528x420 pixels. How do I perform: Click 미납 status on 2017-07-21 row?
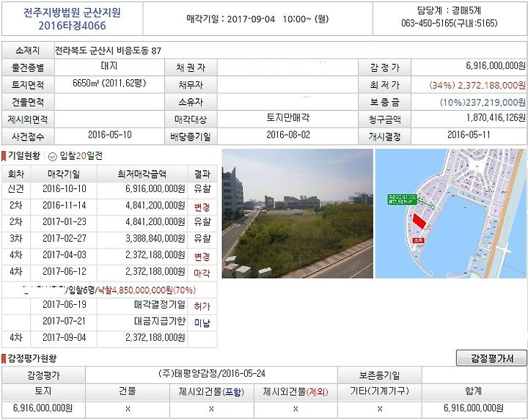tap(202, 323)
